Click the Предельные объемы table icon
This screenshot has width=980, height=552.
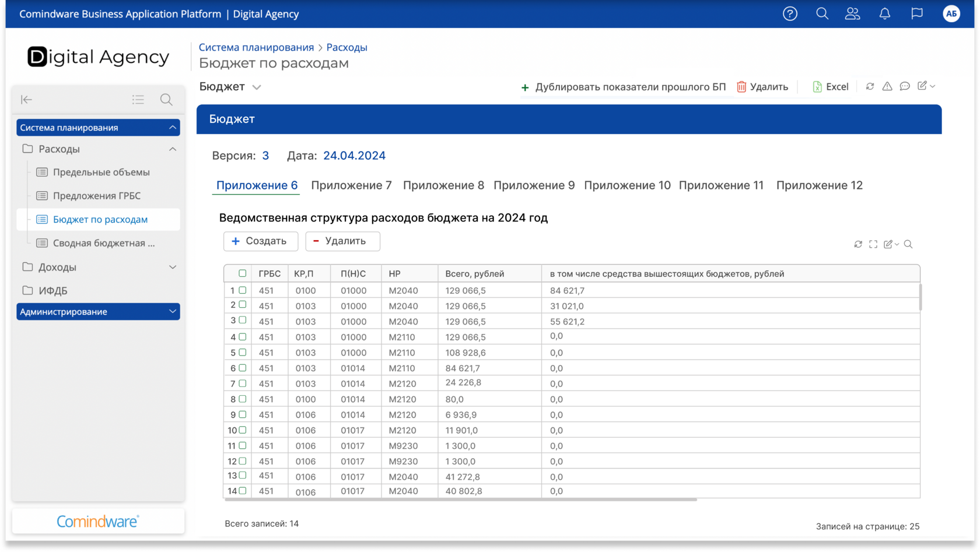pos(42,172)
